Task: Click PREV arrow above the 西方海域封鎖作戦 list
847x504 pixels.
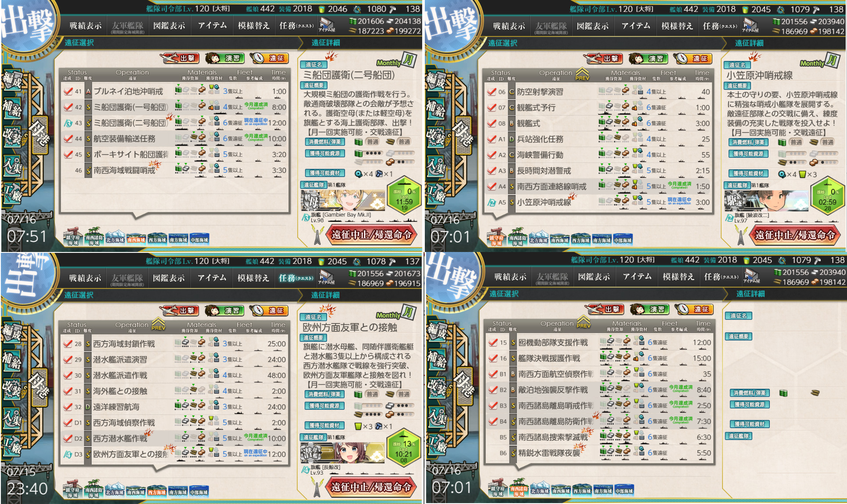Action: (158, 324)
